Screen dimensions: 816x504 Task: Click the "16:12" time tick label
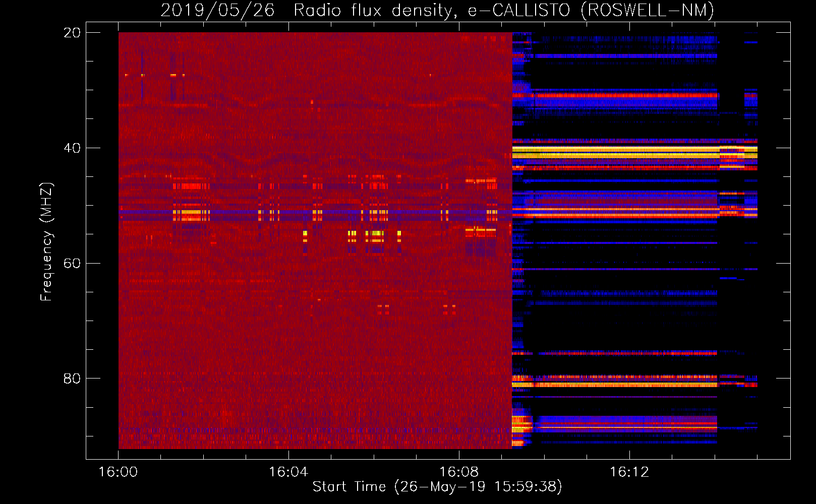point(629,472)
